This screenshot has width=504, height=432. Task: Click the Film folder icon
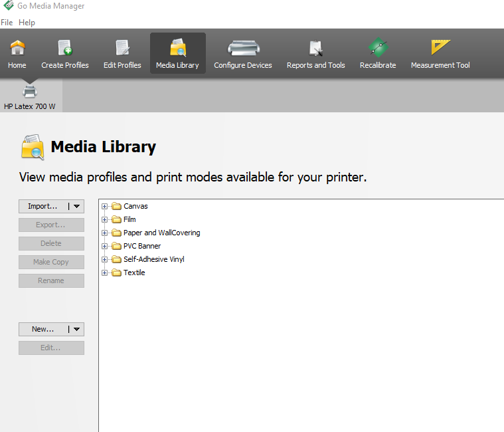[116, 219]
